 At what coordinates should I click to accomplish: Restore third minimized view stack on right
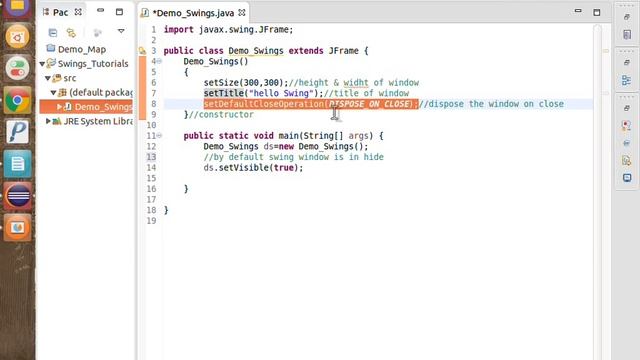tap(627, 108)
